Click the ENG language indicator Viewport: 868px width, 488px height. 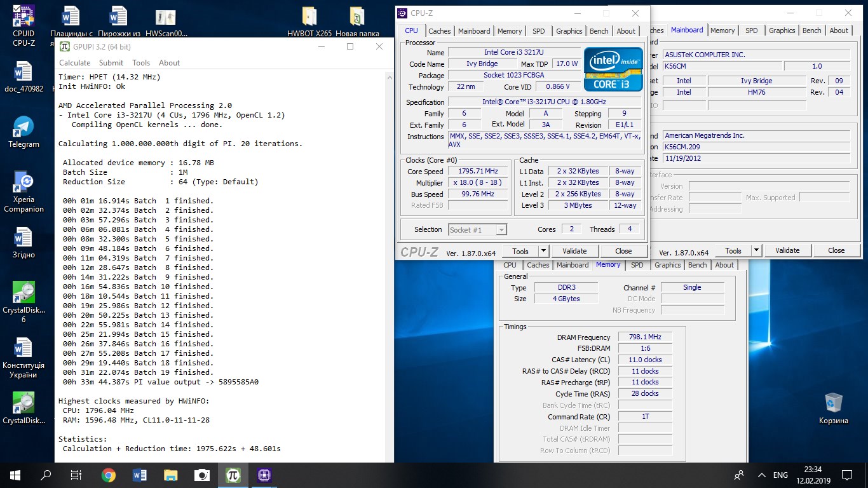click(x=781, y=475)
